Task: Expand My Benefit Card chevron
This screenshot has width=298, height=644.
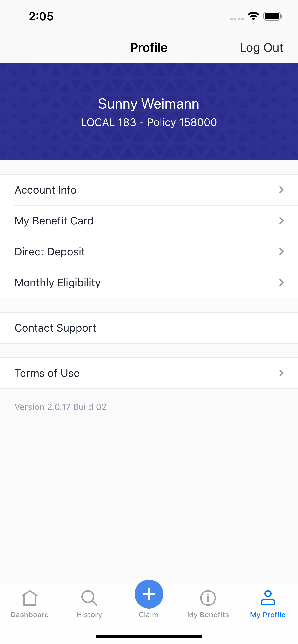Action: pyautogui.click(x=281, y=221)
